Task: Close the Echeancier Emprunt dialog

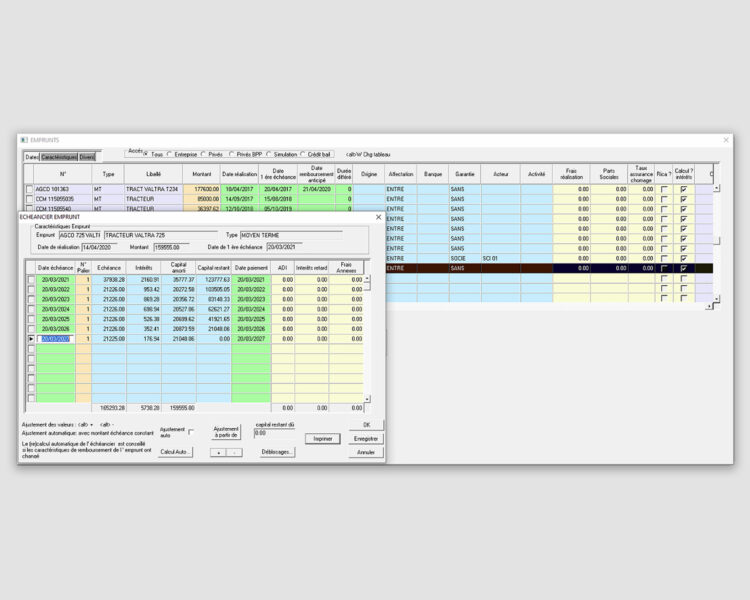Action: click(x=378, y=216)
